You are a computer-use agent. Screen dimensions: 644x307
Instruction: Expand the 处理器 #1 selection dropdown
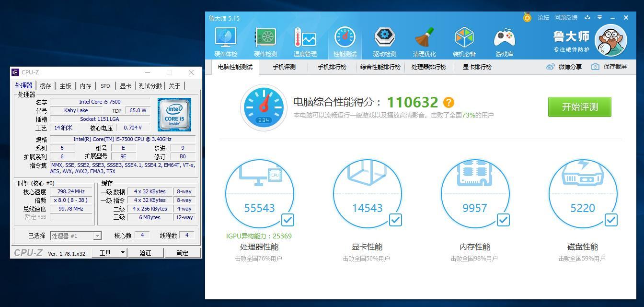pos(97,236)
